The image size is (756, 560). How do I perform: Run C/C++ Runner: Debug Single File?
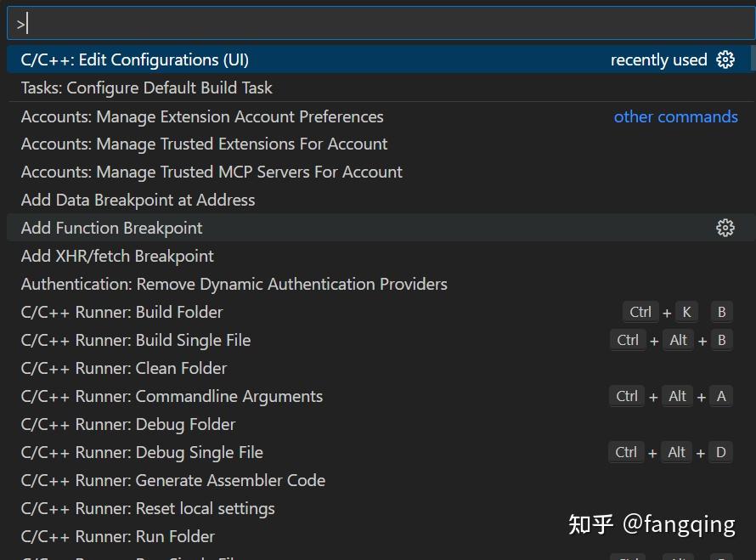point(379,452)
